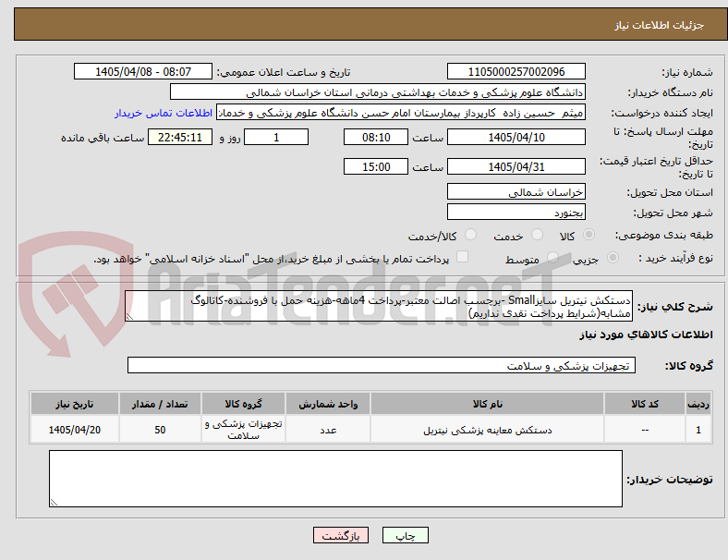The width and height of the screenshot is (728, 560).
Task: Click the buyer notes textarea resize handle
Action: coord(54,503)
